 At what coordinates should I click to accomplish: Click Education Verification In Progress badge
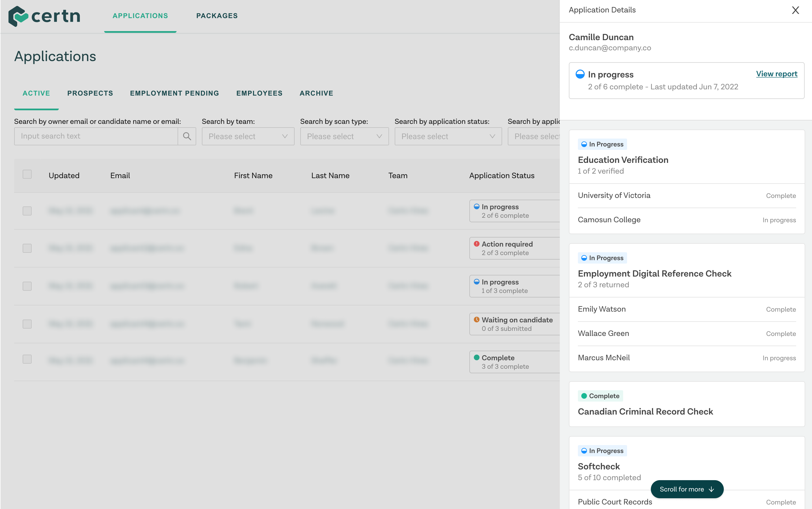pyautogui.click(x=602, y=144)
